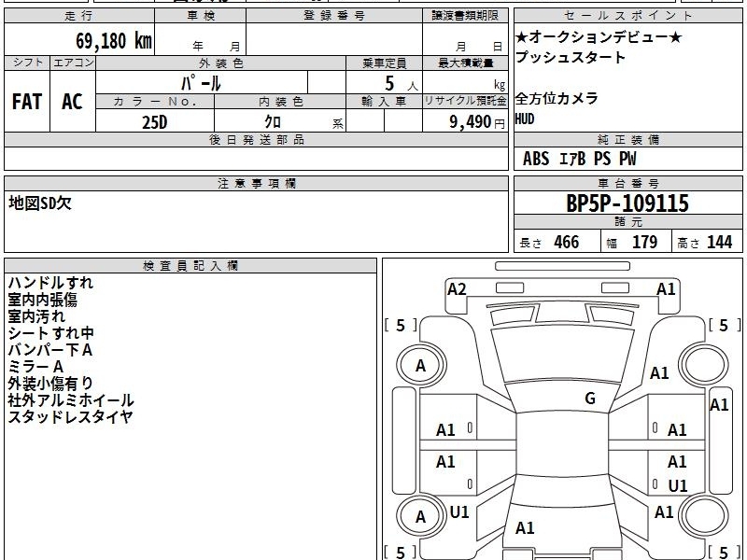Click the recycle deposit 9,490円
747x560 pixels.
coord(477,122)
